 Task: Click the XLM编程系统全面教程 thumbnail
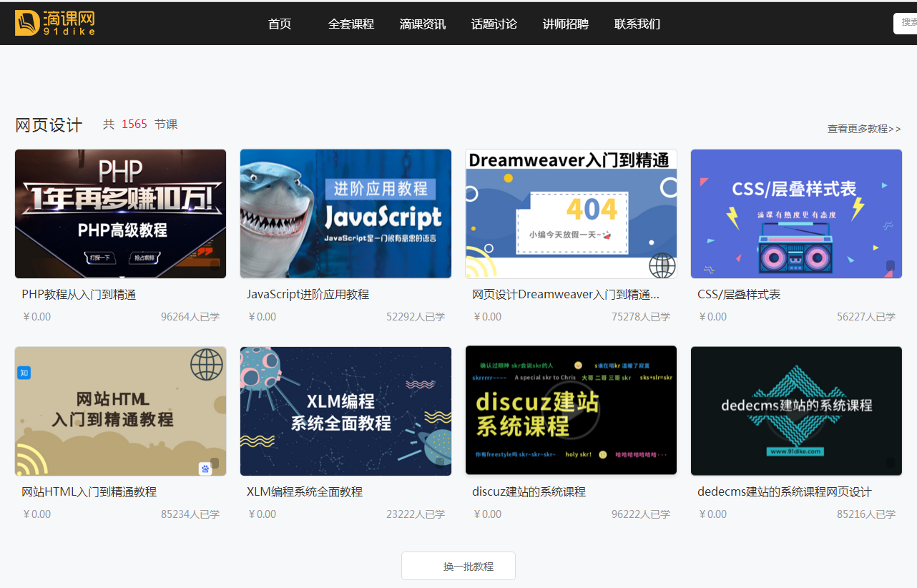coord(345,411)
